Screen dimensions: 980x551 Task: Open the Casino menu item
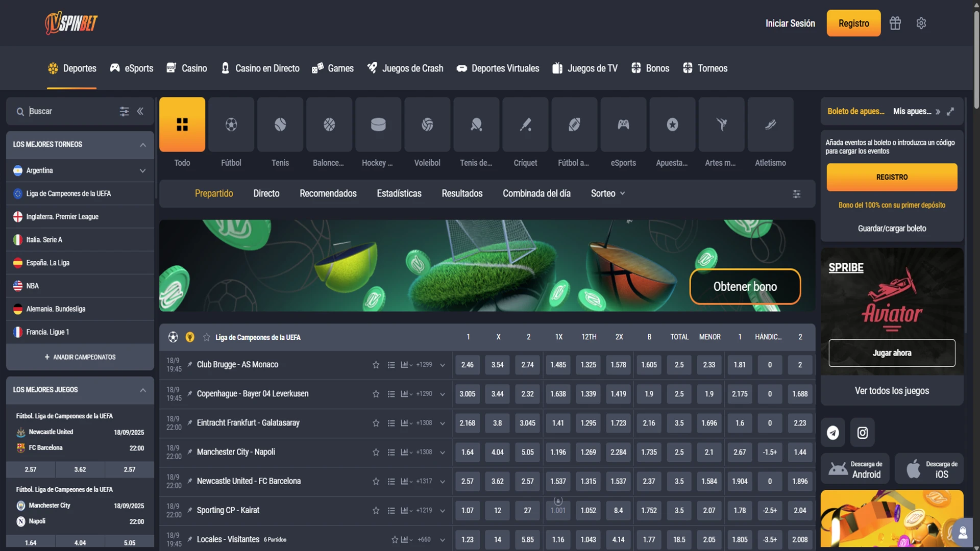[187, 68]
